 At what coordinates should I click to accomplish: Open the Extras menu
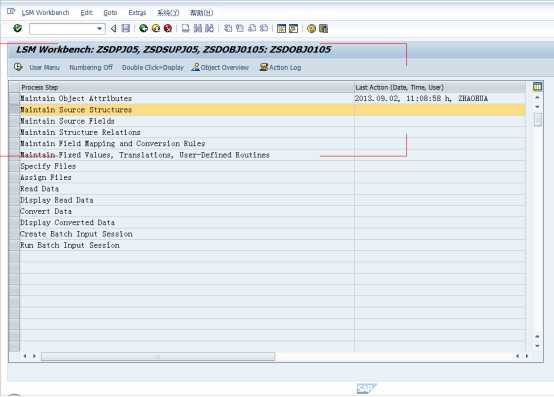[x=137, y=13]
